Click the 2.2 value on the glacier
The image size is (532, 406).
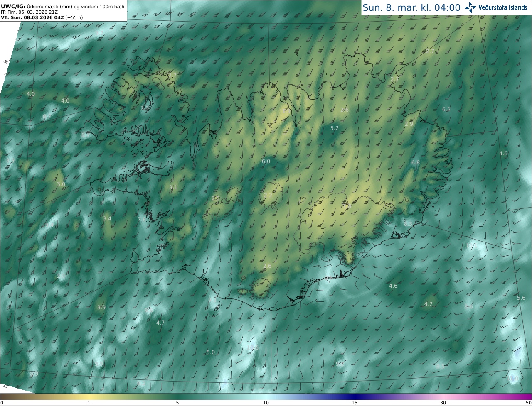click(x=268, y=196)
